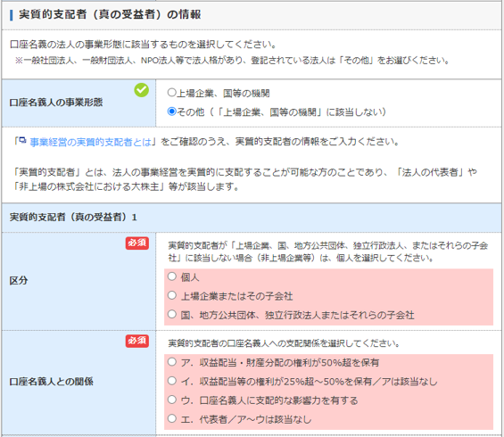Viewport: 504px width, 437px height.
Task: Select option ウ 支配的な影響力を有する
Action: pos(172,400)
